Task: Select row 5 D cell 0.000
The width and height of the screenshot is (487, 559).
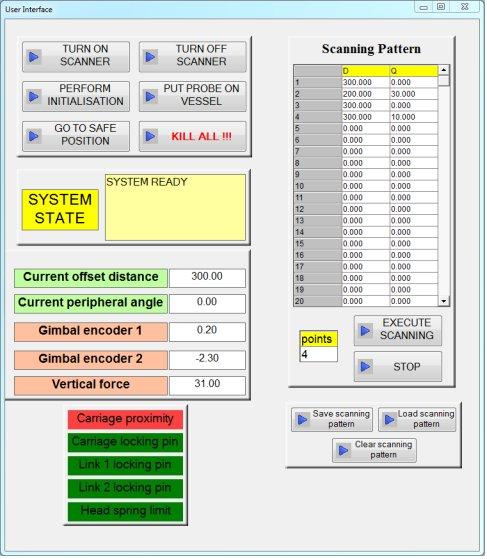Action: click(365, 128)
